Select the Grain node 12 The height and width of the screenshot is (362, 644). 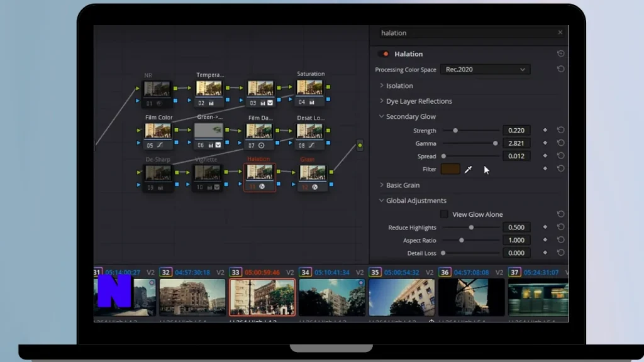click(313, 178)
